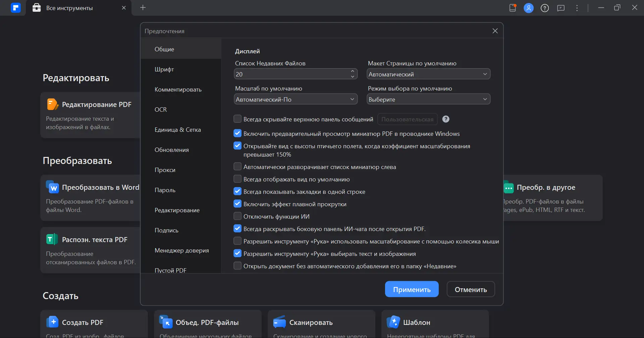The width and height of the screenshot is (644, 338).
Task: Open the OCR preferences section
Action: 161,110
